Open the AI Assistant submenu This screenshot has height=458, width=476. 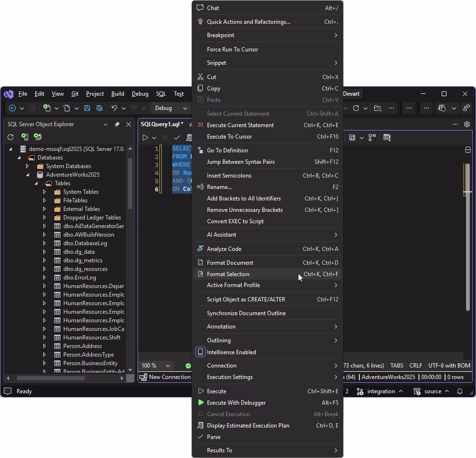(x=268, y=234)
